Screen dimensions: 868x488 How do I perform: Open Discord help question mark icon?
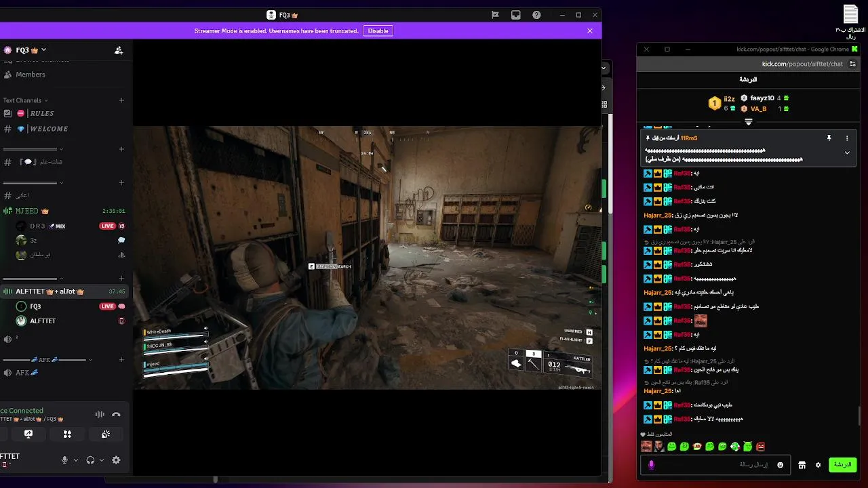(x=536, y=15)
